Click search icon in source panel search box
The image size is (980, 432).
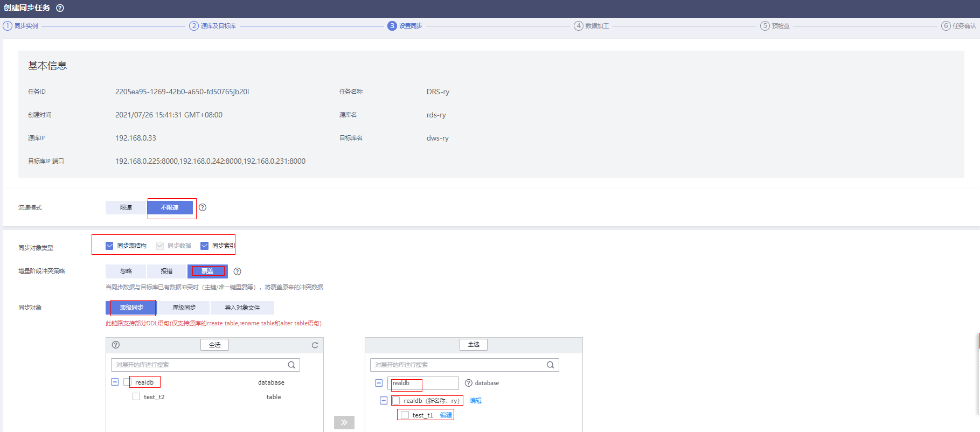pyautogui.click(x=291, y=365)
